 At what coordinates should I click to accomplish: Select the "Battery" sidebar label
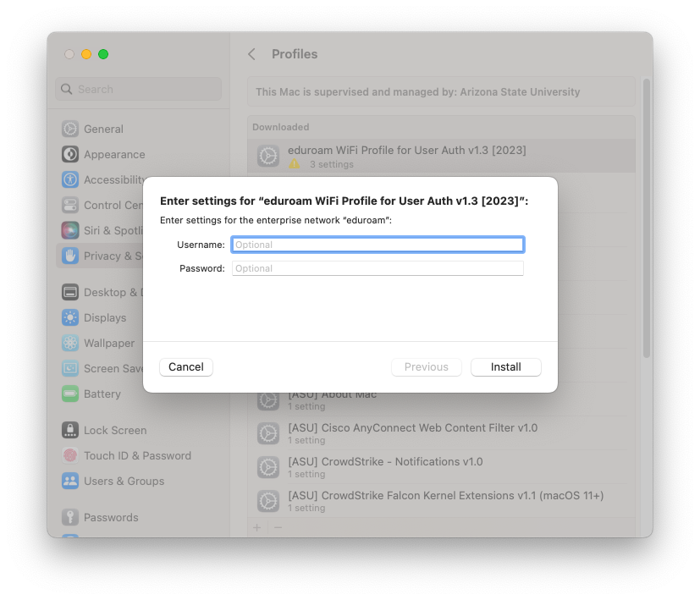[x=102, y=394]
